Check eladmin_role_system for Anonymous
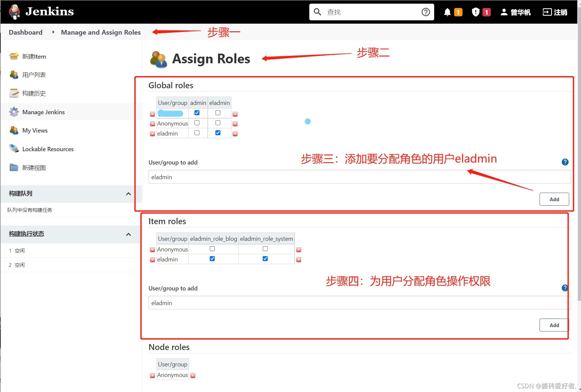Image resolution: width=581 pixels, height=392 pixels. 265,249
